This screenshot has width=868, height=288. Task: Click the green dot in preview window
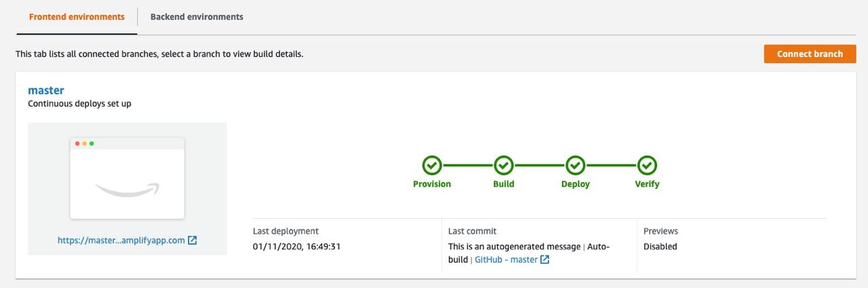pyautogui.click(x=92, y=143)
